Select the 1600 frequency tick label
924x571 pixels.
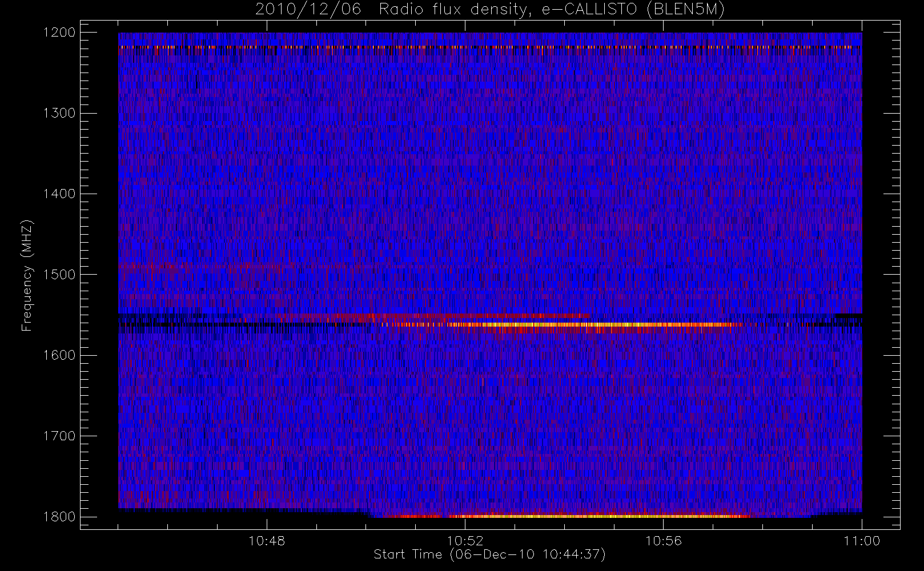59,355
